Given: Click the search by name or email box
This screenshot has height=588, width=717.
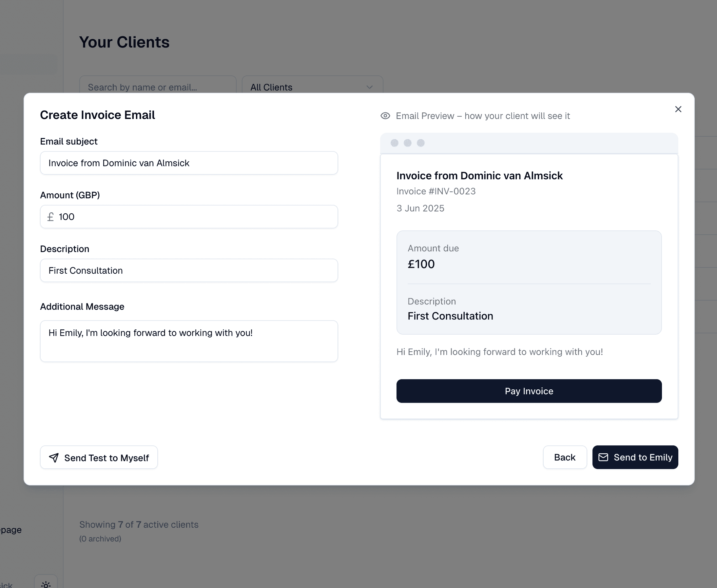Looking at the screenshot, I should pos(158,87).
